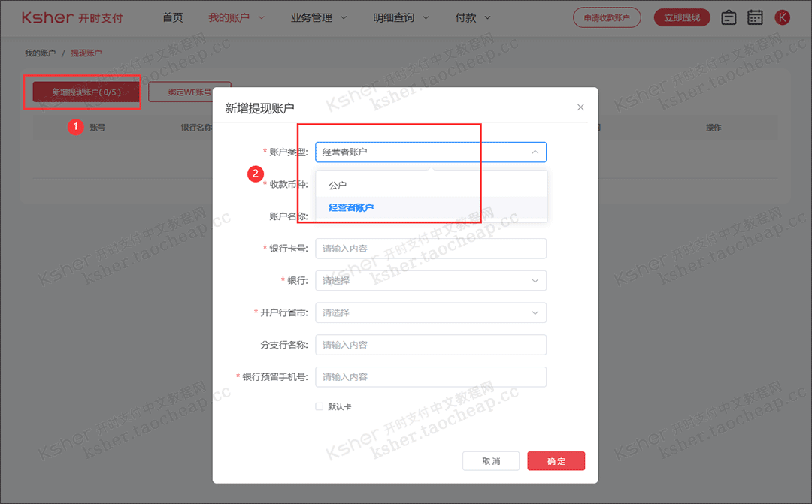The image size is (812, 504).
Task: Focus the 银行卡号 input field
Action: tap(431, 249)
